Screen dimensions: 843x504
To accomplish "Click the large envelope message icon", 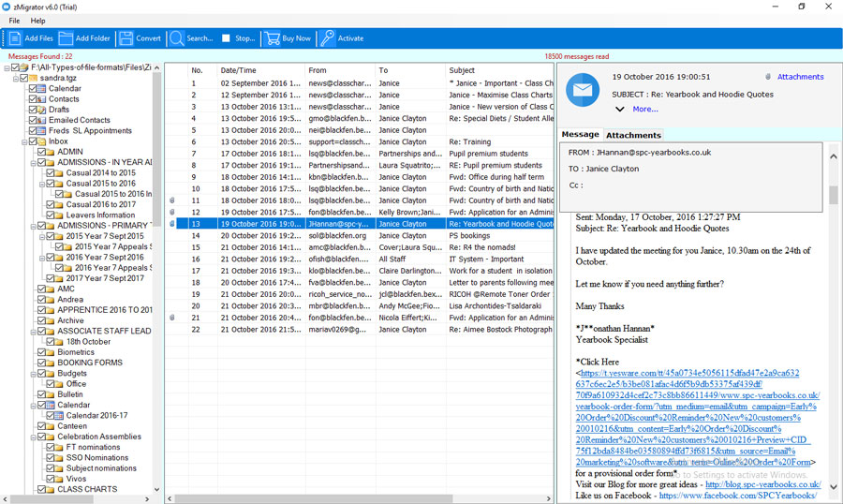I will [x=583, y=90].
